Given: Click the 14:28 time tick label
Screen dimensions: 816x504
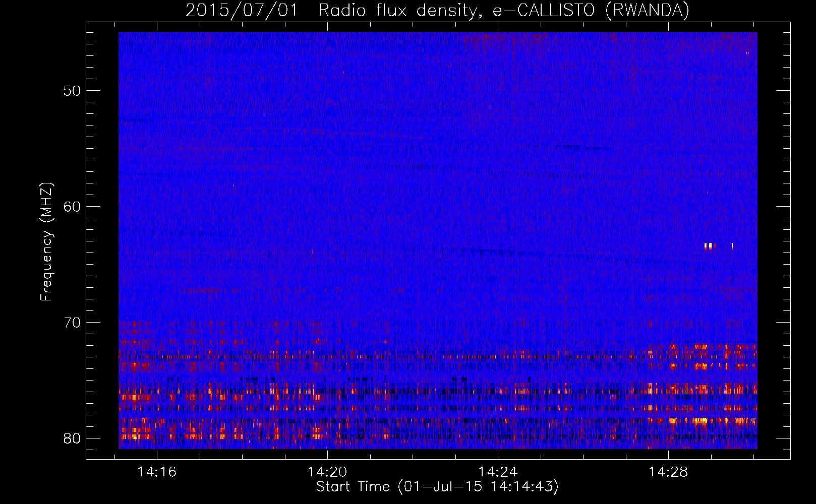Looking at the screenshot, I should click(668, 472).
